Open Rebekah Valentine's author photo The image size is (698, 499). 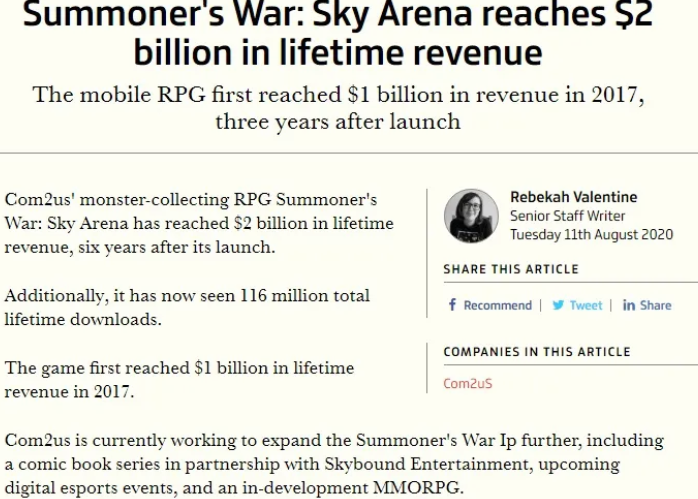click(x=471, y=216)
